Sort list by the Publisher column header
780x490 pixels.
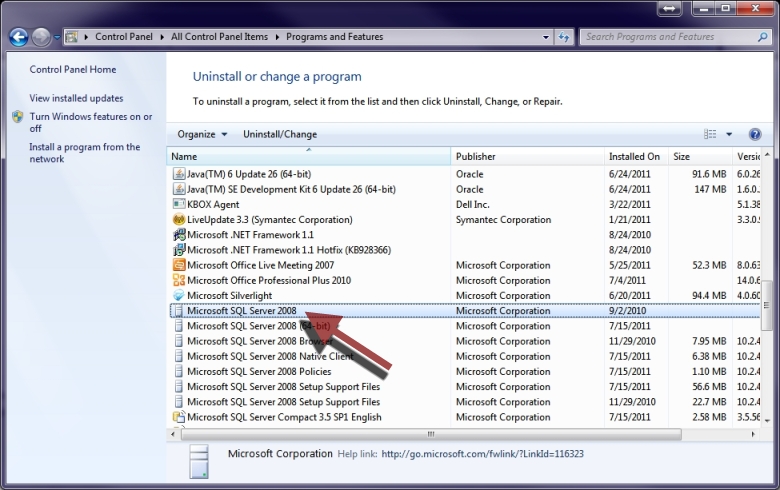pos(527,157)
